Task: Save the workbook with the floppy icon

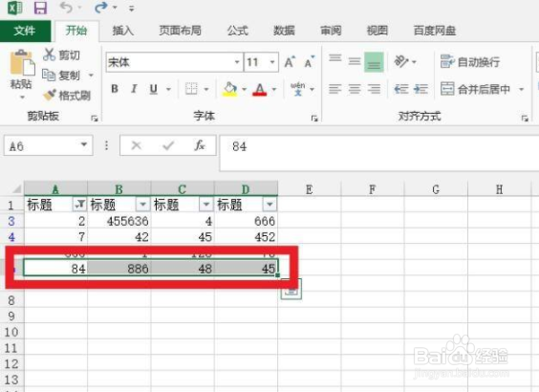Action: (40, 8)
